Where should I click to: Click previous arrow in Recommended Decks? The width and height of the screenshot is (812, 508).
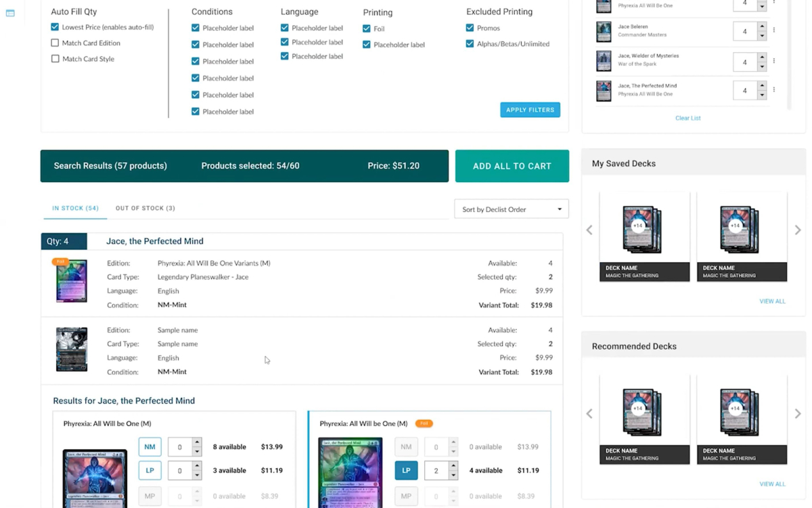(589, 413)
